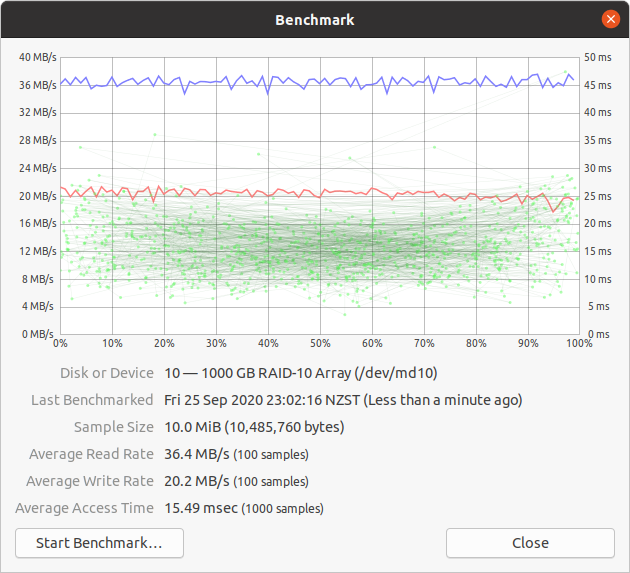Click the '40%' x-axis label
The width and height of the screenshot is (630, 573).
click(x=268, y=344)
